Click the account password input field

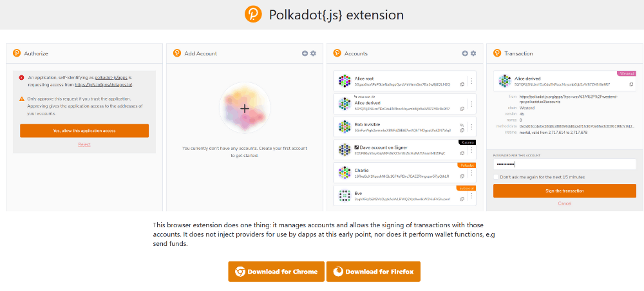[564, 165]
